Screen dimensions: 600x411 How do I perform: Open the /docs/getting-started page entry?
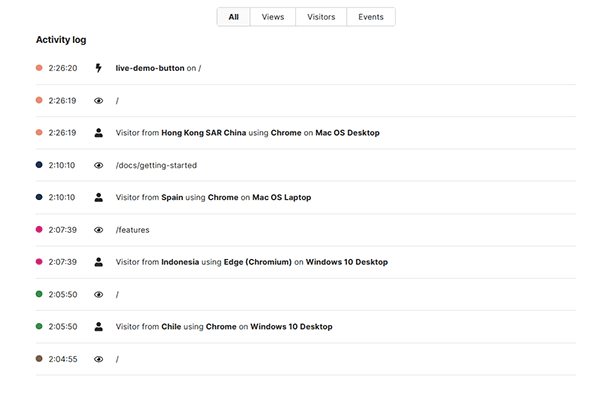pos(156,165)
